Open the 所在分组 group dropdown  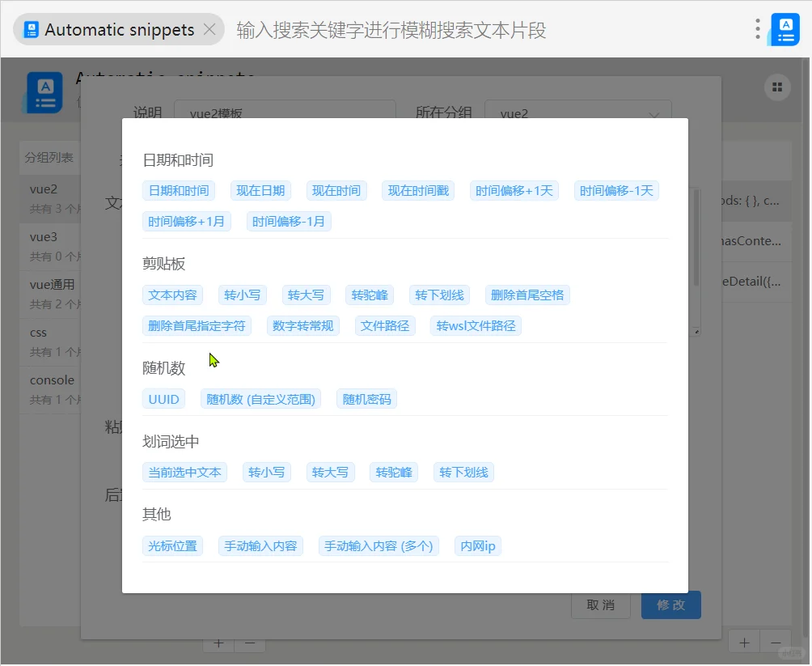pyautogui.click(x=577, y=114)
